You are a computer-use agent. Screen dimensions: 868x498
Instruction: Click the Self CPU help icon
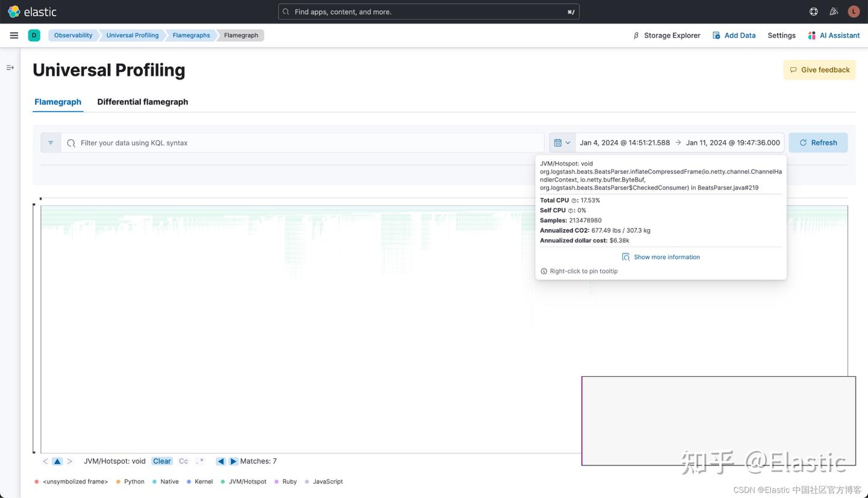[571, 211]
